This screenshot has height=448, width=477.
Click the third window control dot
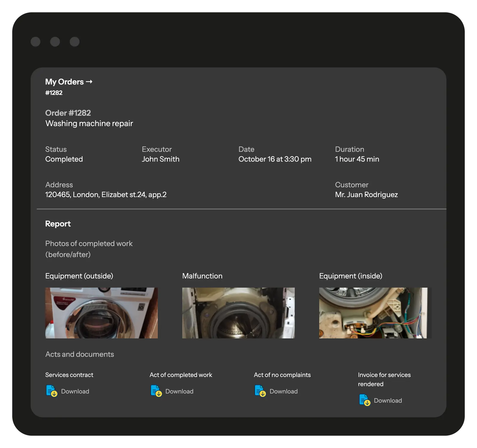(x=75, y=42)
